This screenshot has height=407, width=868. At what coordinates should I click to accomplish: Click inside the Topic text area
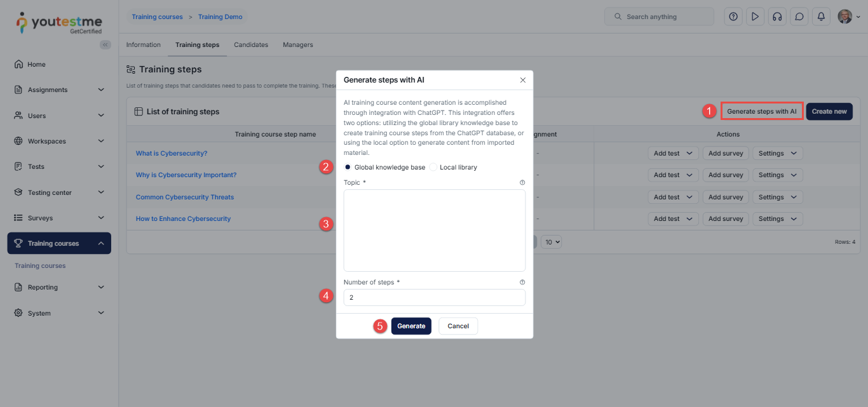point(434,230)
